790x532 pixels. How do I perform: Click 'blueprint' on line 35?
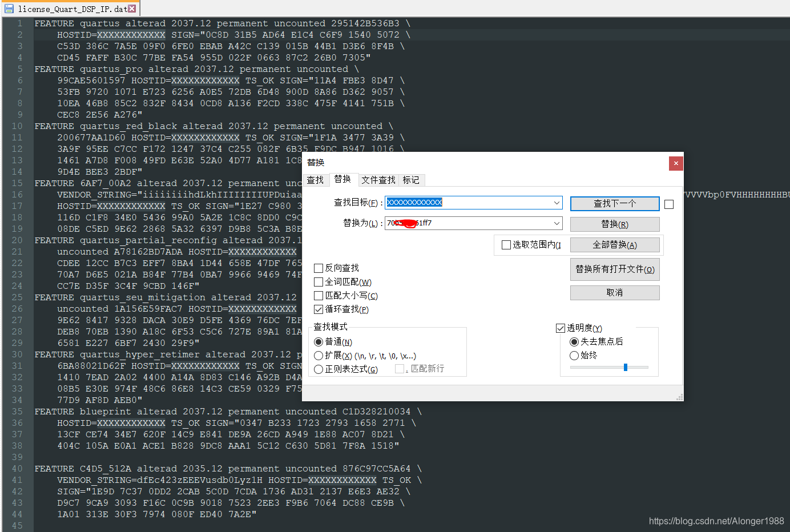click(106, 412)
